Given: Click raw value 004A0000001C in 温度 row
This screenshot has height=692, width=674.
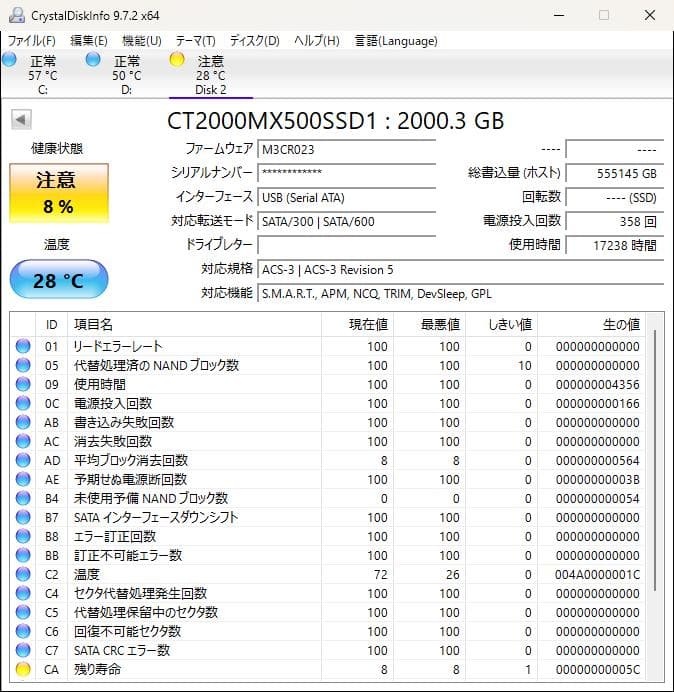Looking at the screenshot, I should pos(597,575).
